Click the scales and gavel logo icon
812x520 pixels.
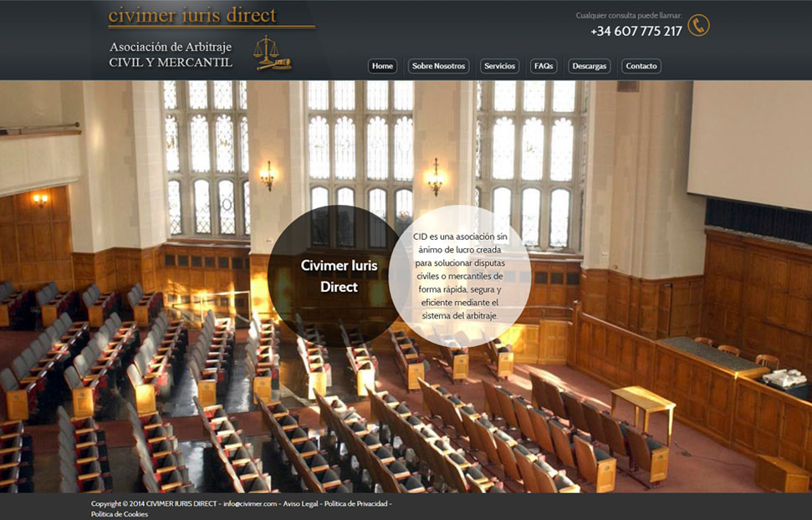point(272,53)
